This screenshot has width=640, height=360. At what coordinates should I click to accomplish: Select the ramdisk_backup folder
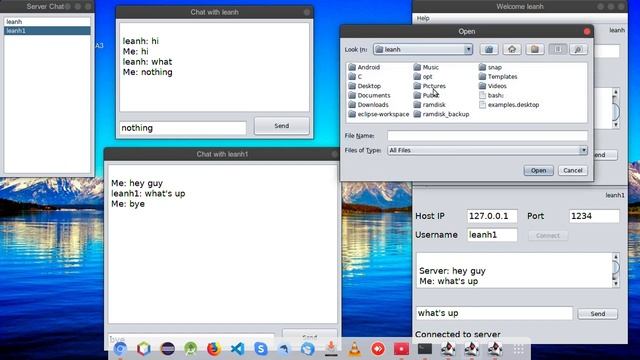pos(441,114)
